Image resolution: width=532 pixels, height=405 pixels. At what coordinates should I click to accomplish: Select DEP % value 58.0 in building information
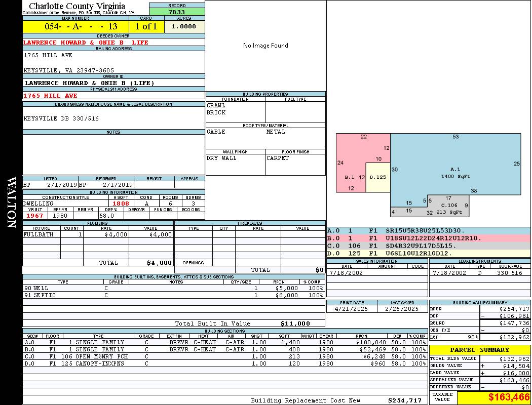107,216
